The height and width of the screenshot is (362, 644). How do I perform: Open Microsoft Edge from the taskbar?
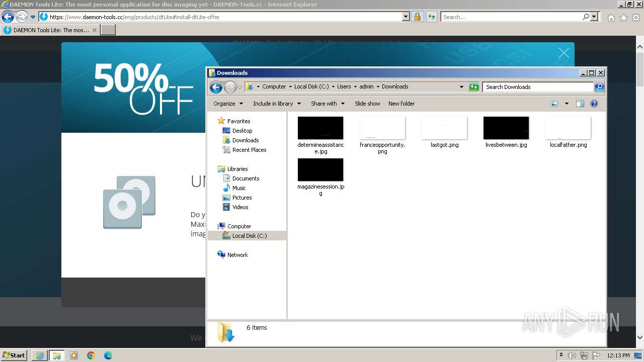(108, 355)
